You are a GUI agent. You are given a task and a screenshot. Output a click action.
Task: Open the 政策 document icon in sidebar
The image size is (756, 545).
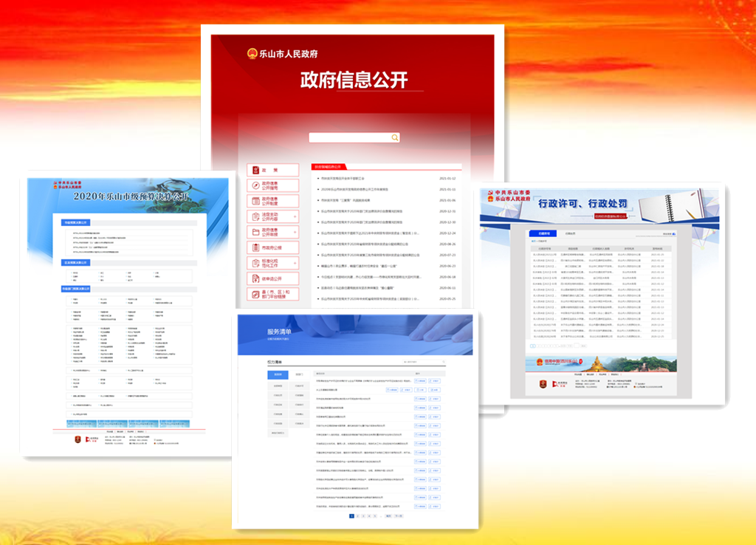coord(255,170)
